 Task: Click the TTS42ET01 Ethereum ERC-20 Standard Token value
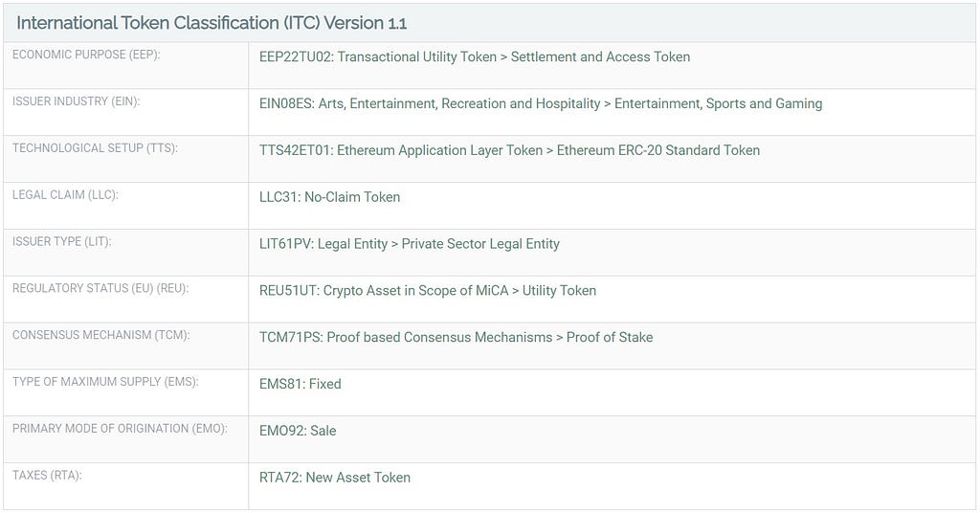point(509,150)
